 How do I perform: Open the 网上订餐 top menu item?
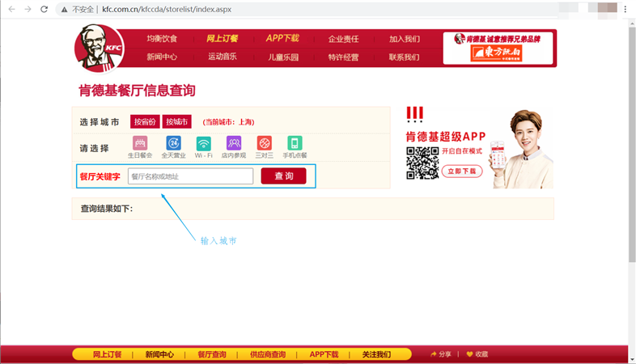[222, 39]
